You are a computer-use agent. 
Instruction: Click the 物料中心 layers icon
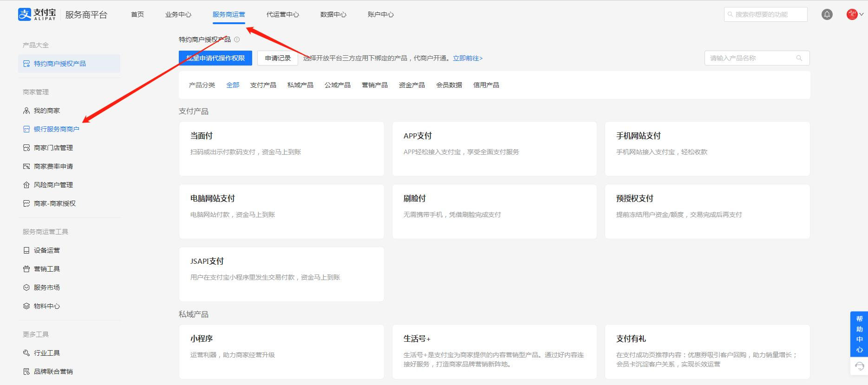click(x=26, y=306)
